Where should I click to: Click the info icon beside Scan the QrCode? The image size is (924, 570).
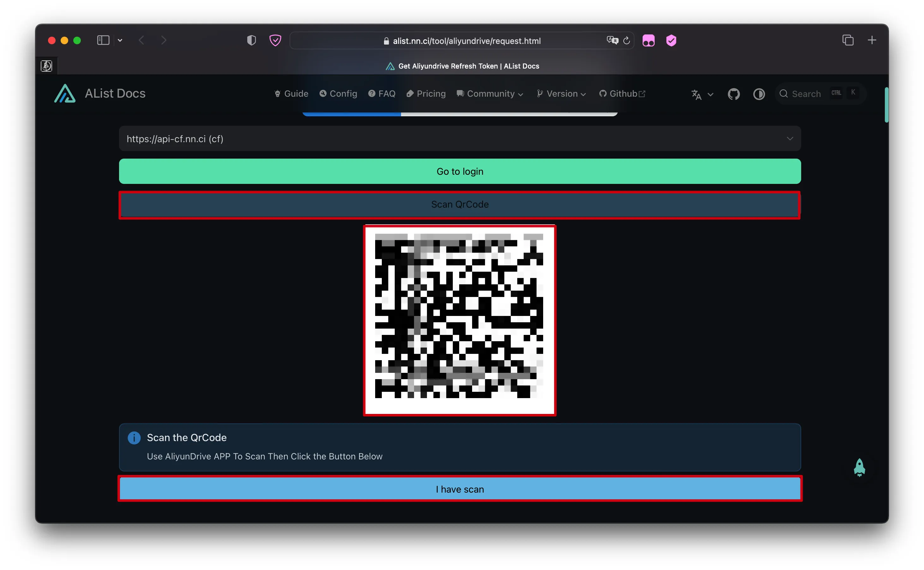click(134, 438)
